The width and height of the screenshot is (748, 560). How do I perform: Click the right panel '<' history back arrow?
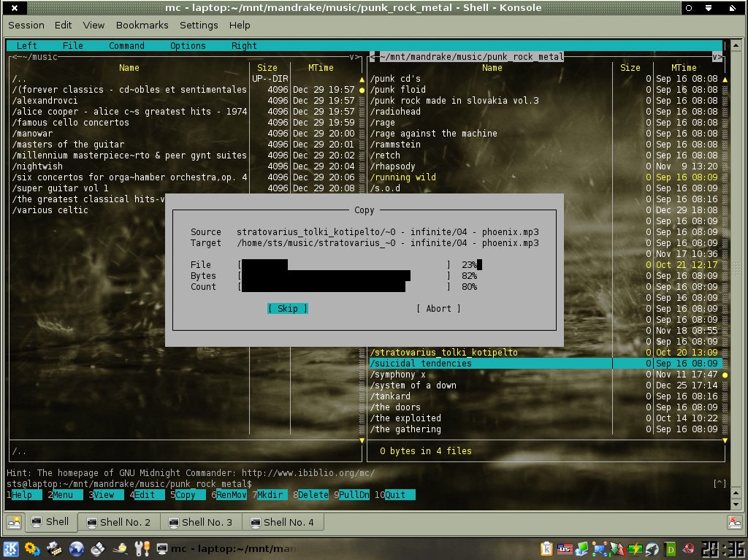(373, 57)
